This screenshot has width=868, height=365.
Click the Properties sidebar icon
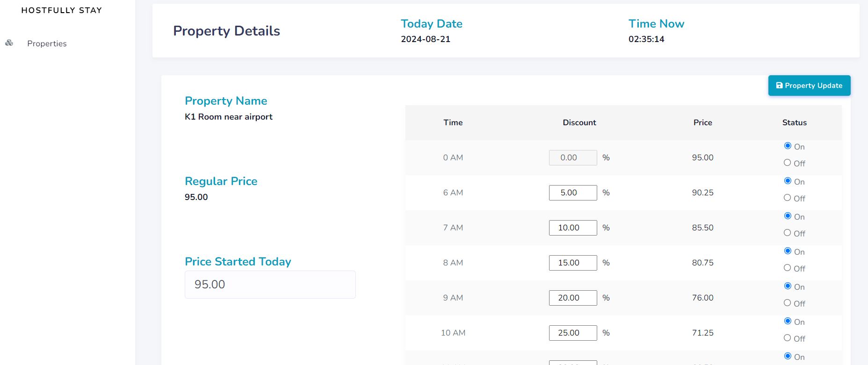[9, 43]
